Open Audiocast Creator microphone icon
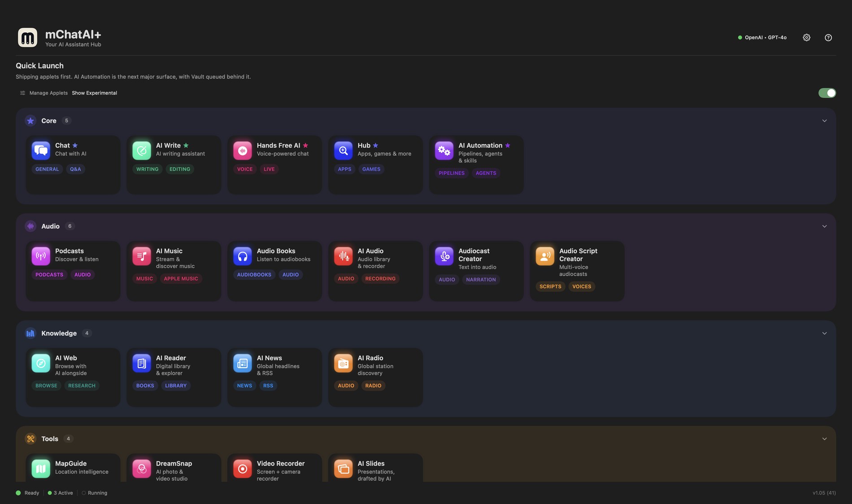Image resolution: width=852 pixels, height=504 pixels. point(444,256)
